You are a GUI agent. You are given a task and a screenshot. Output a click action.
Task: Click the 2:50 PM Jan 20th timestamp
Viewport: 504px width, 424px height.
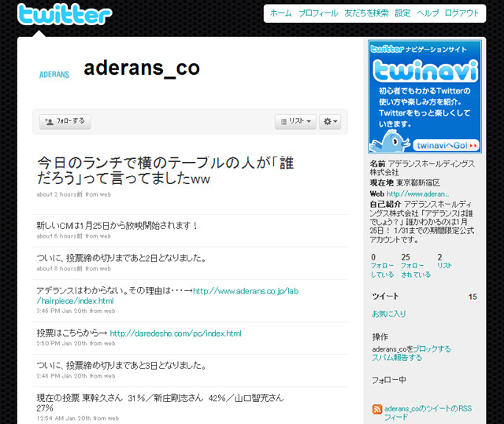(x=76, y=343)
